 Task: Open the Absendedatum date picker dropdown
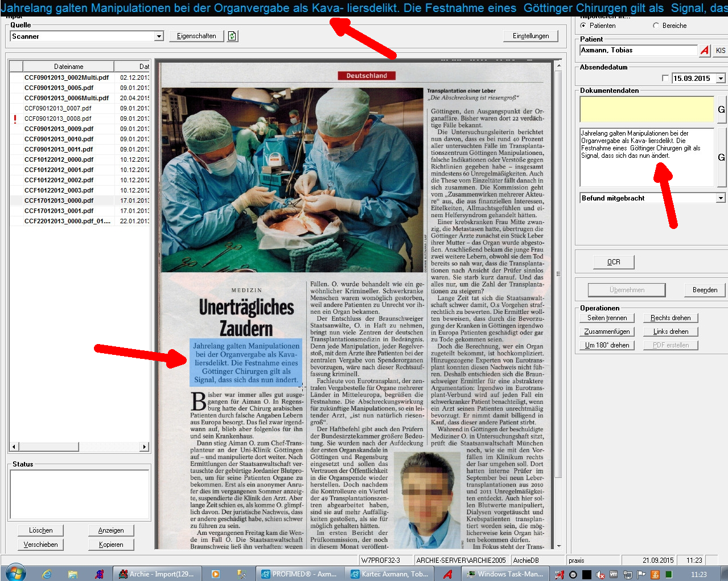(721, 79)
